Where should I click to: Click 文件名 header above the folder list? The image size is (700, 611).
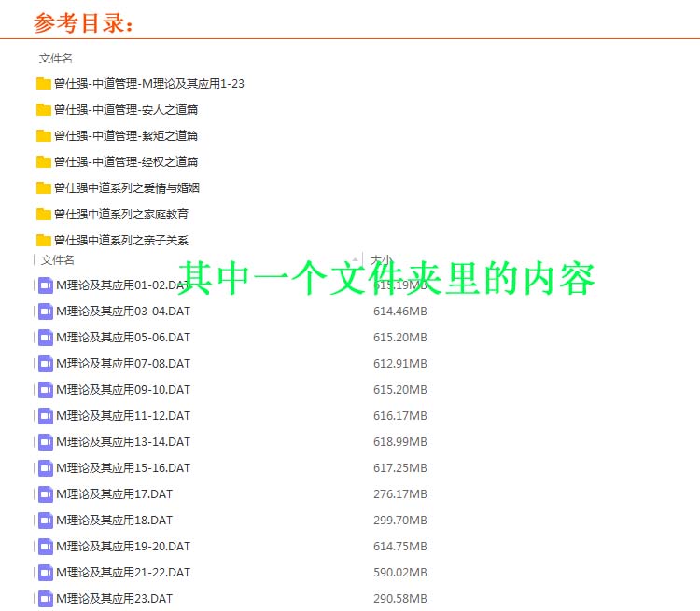click(56, 58)
